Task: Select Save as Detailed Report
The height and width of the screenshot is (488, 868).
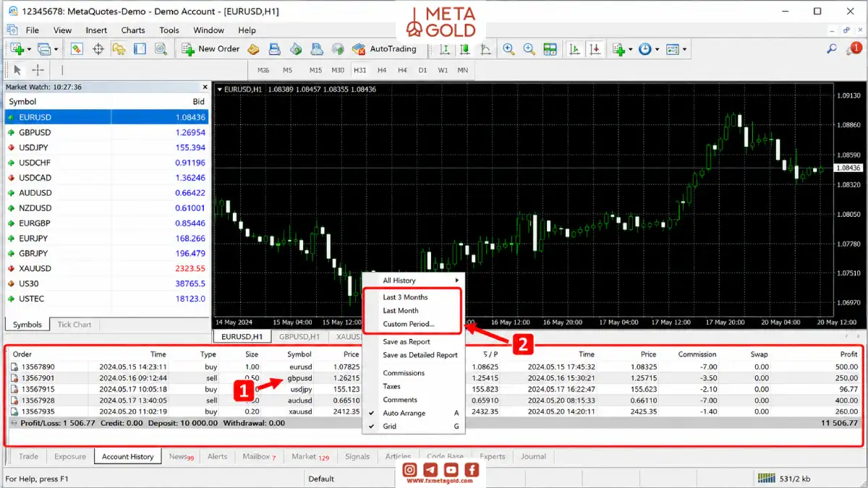Action: click(420, 355)
